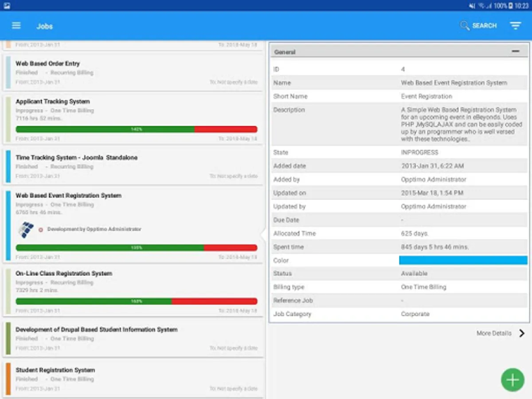Click the Wi-Fi signal icon in status bar

tap(481, 5)
